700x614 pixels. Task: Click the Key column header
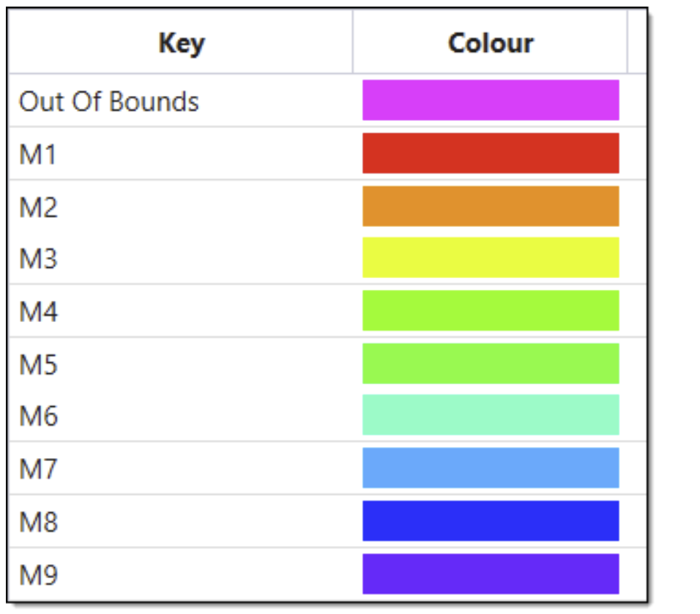point(181,43)
